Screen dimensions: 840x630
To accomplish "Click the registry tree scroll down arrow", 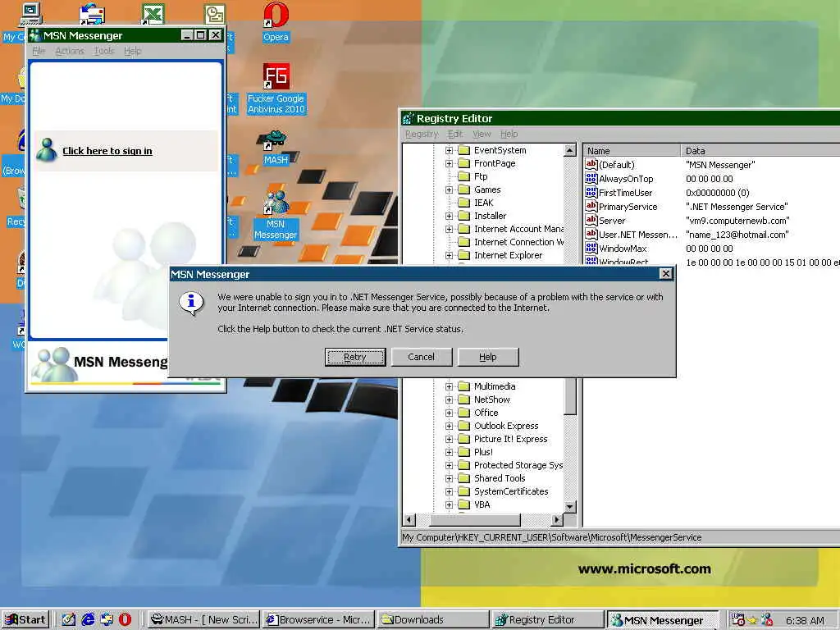I will [570, 506].
